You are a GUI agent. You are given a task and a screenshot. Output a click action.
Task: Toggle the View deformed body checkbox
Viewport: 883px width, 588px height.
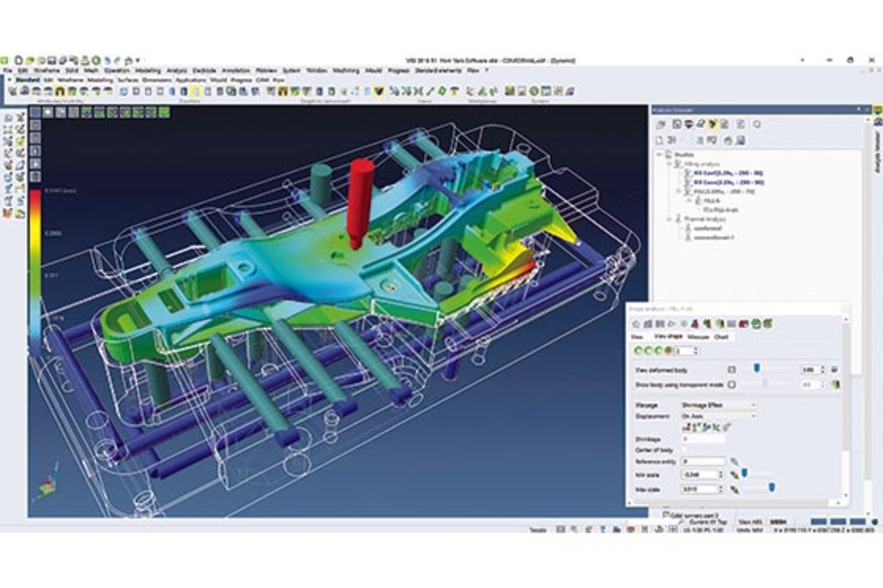(x=733, y=370)
